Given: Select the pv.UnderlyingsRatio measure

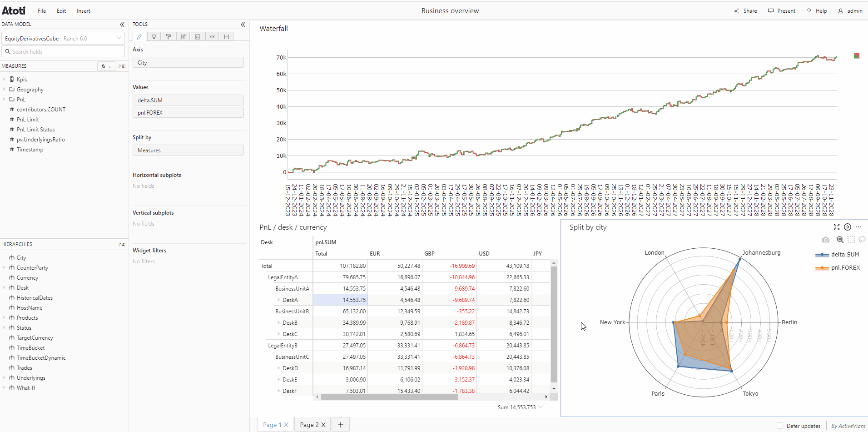Looking at the screenshot, I should pyautogui.click(x=41, y=140).
